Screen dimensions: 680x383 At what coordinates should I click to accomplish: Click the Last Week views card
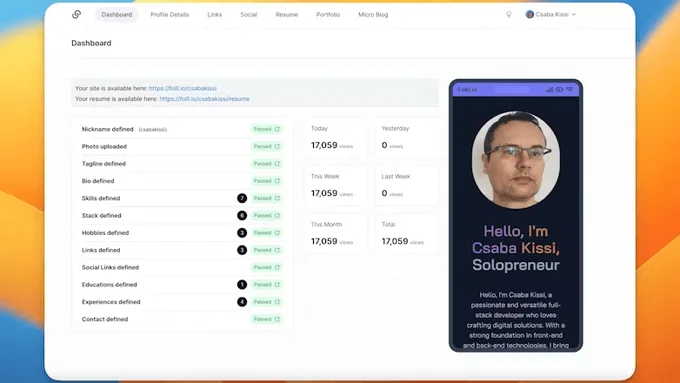coord(406,186)
